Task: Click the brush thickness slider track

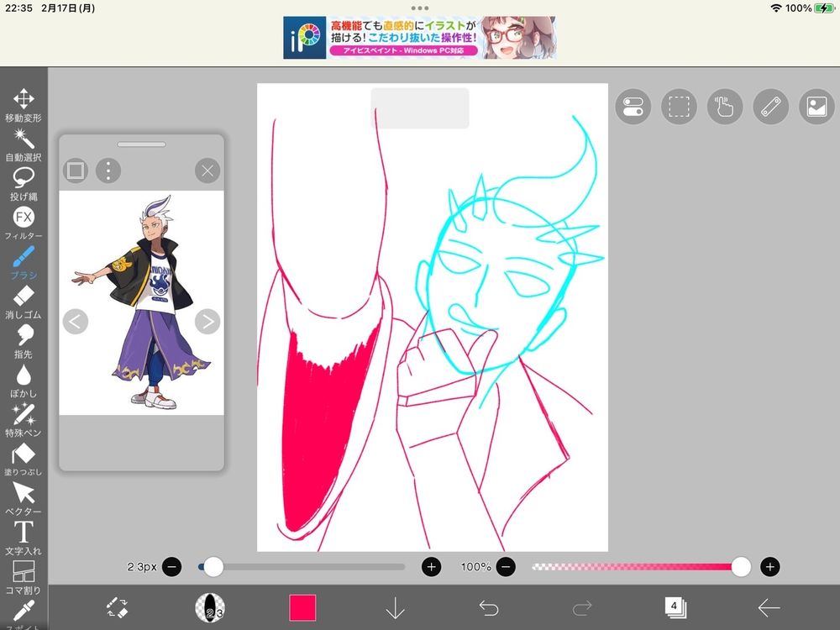Action: [x=302, y=567]
